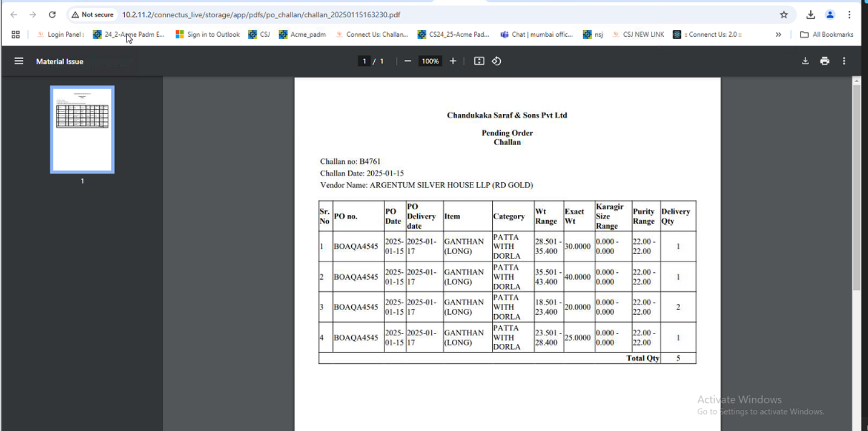Click the Pending Order Challan subtitle

(507, 138)
